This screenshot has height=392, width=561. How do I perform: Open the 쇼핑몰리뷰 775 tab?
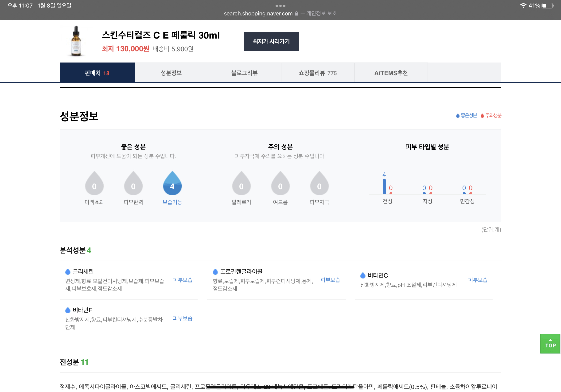(x=317, y=73)
